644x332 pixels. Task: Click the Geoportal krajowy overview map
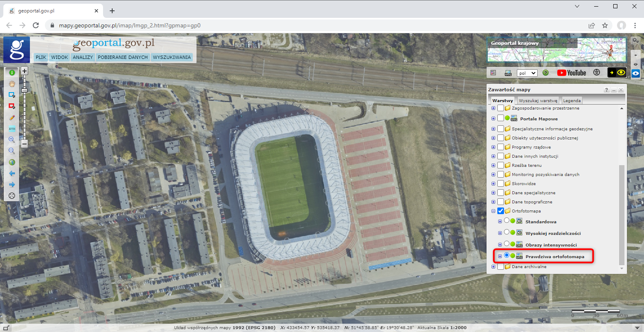(556, 50)
